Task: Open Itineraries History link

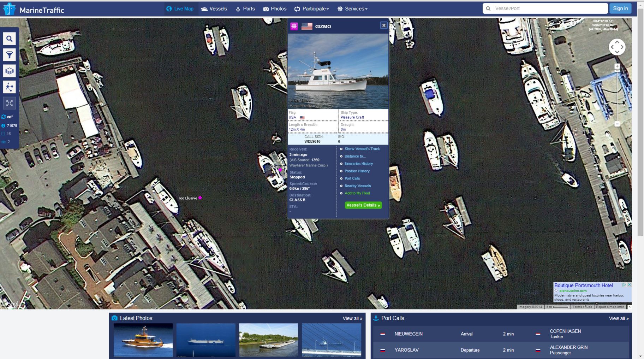Action: (359, 164)
